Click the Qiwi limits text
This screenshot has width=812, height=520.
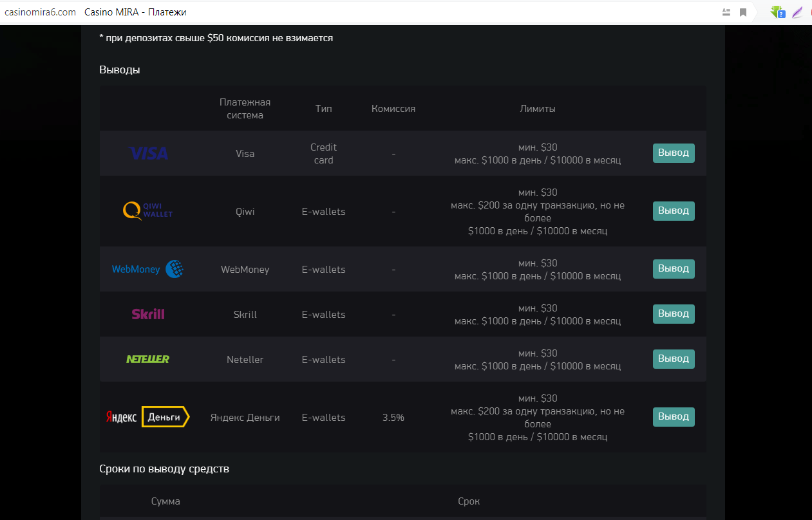point(538,212)
